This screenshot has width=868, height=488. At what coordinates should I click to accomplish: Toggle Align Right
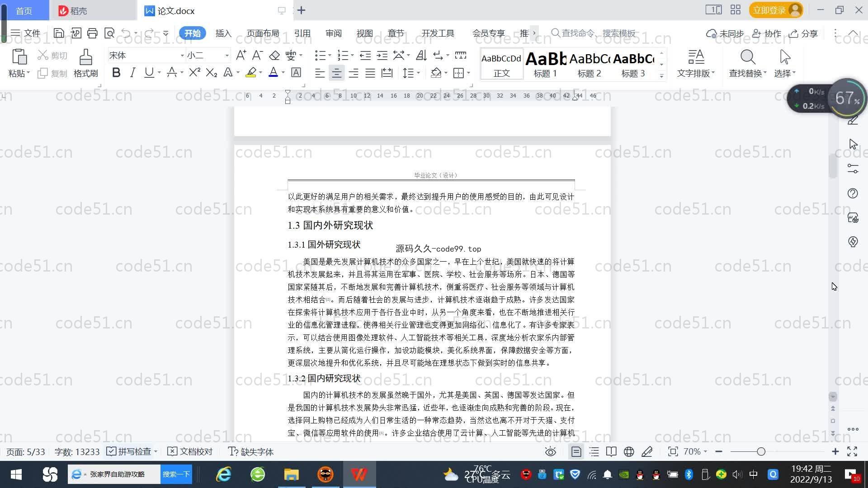coord(354,73)
